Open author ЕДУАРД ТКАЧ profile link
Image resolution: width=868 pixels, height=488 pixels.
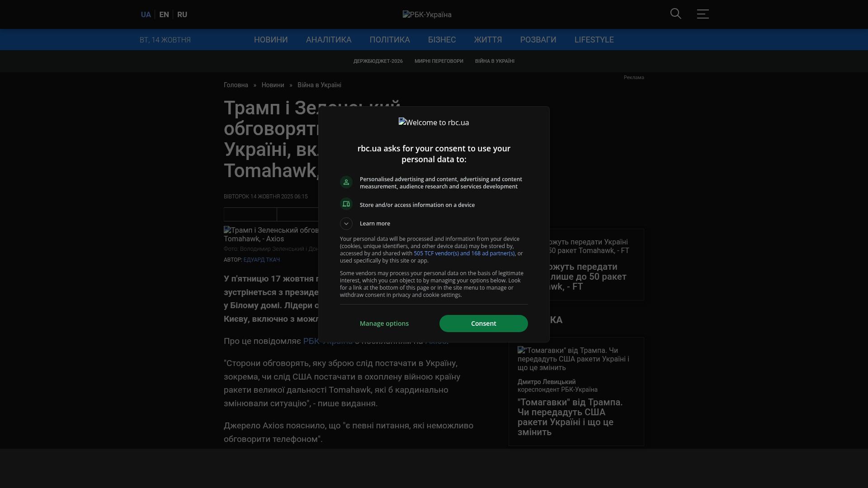261,260
